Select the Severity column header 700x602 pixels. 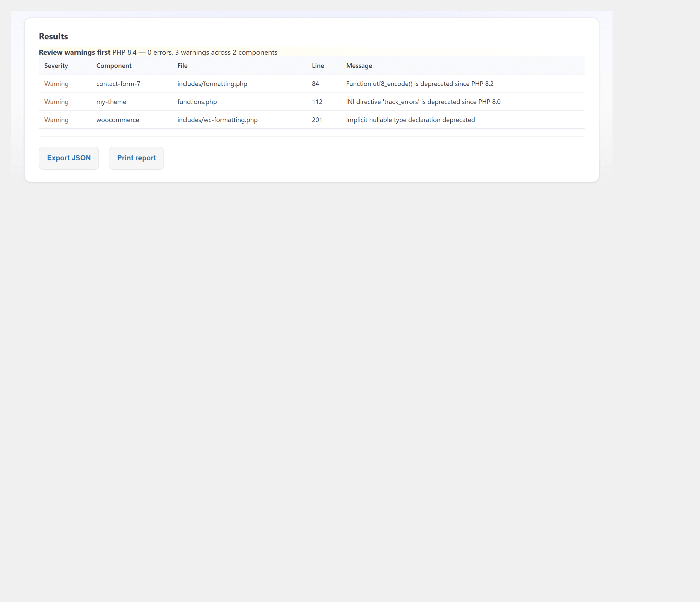(x=56, y=66)
